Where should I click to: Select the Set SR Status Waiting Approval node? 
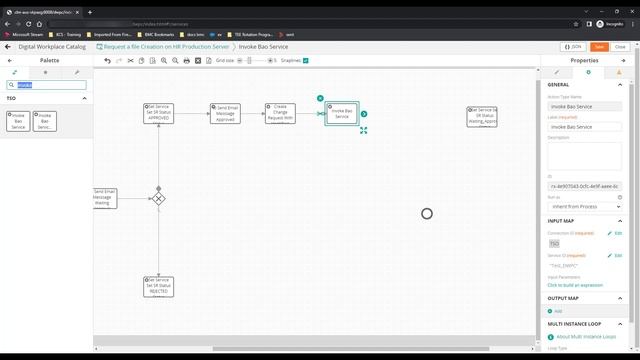[x=482, y=117]
